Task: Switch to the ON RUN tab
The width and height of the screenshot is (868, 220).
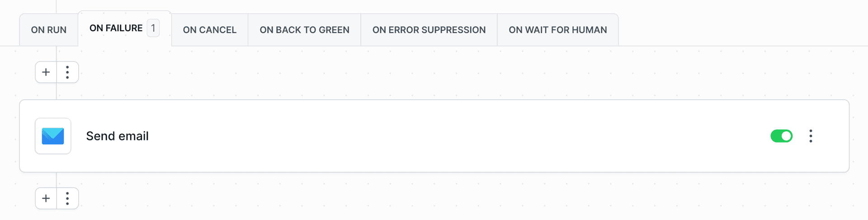Action: [49, 30]
